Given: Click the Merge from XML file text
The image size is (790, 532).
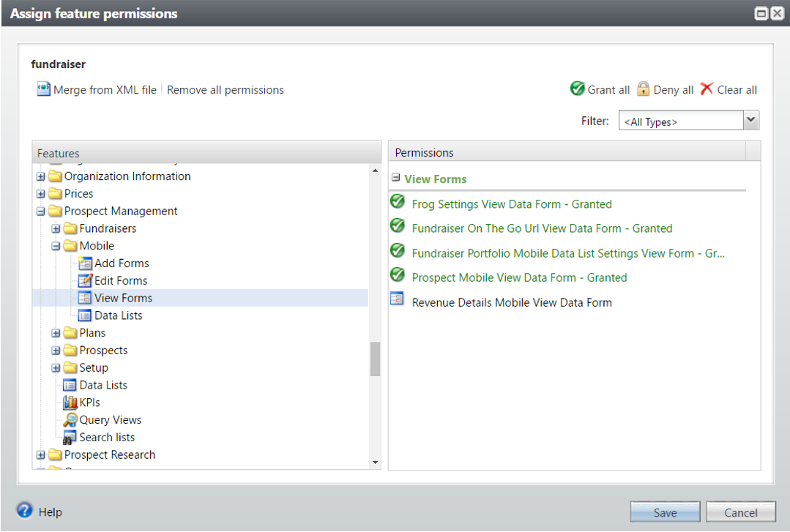Looking at the screenshot, I should click(105, 90).
